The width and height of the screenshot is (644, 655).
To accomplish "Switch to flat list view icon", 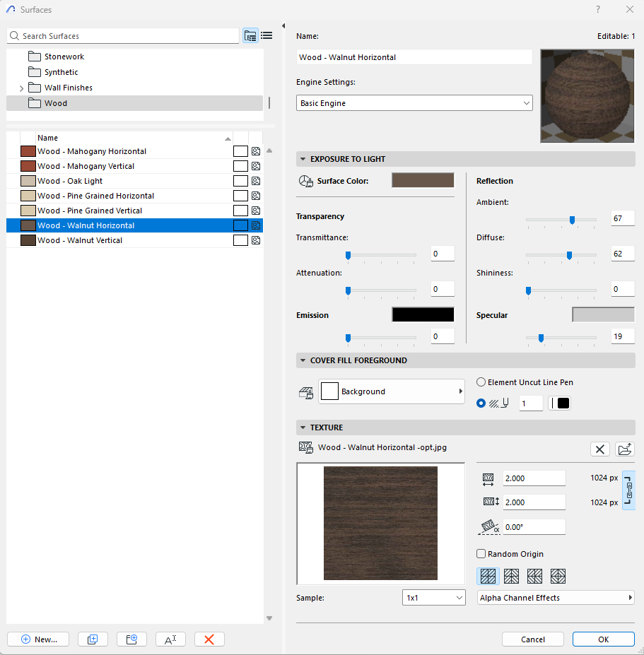I will click(267, 36).
